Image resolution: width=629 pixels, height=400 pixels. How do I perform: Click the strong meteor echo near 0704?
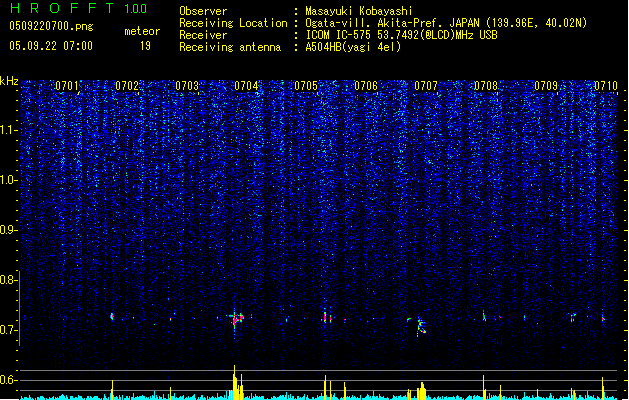click(x=237, y=319)
